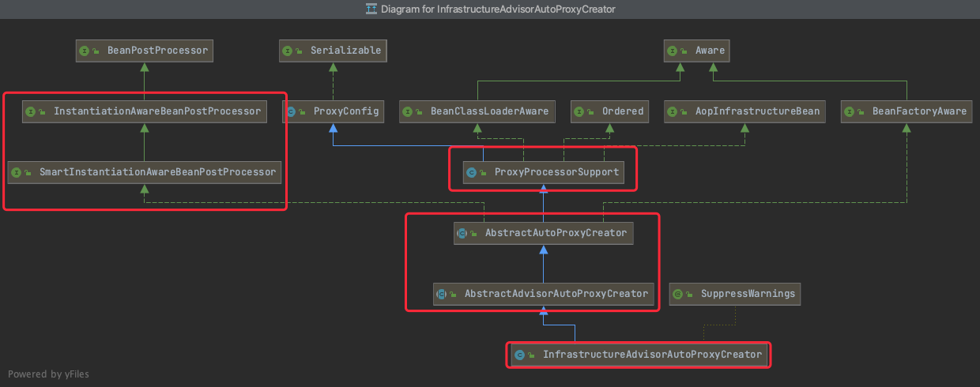Click the abstract class icon on the AbstractAdvisorAutoProxyCreator node
This screenshot has width=980, height=387.
[x=442, y=294]
